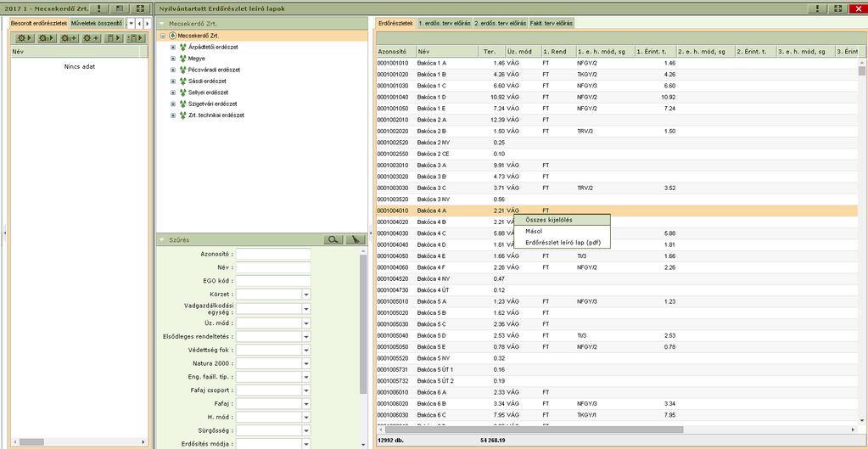
Task: Select the 'Bakóca 6 C' row
Action: [x=617, y=415]
